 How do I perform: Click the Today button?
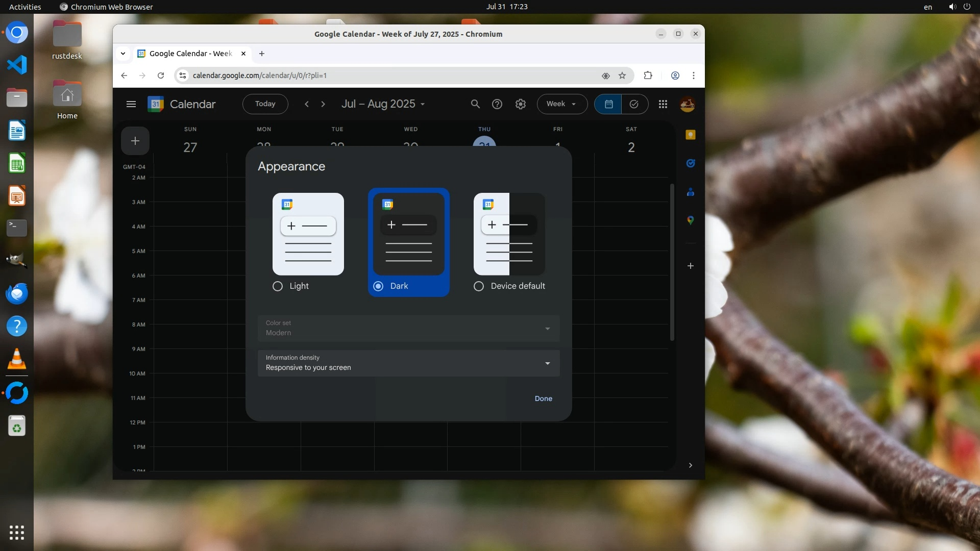[265, 104]
